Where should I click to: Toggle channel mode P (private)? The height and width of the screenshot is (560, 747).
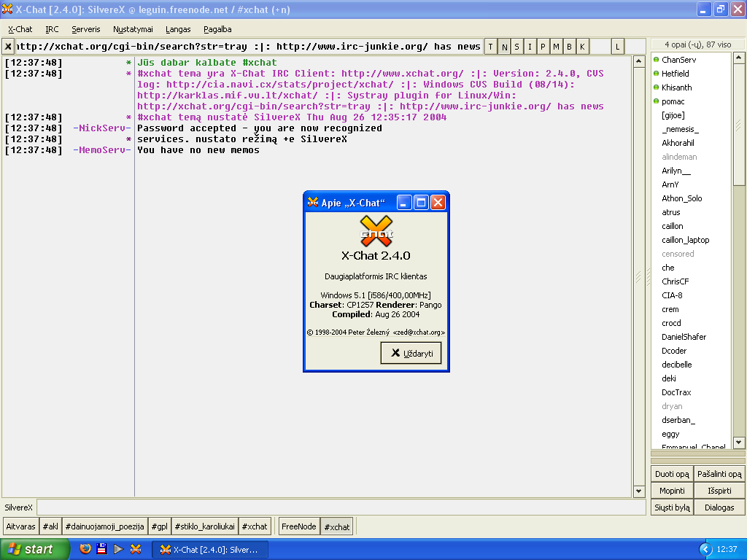[543, 47]
